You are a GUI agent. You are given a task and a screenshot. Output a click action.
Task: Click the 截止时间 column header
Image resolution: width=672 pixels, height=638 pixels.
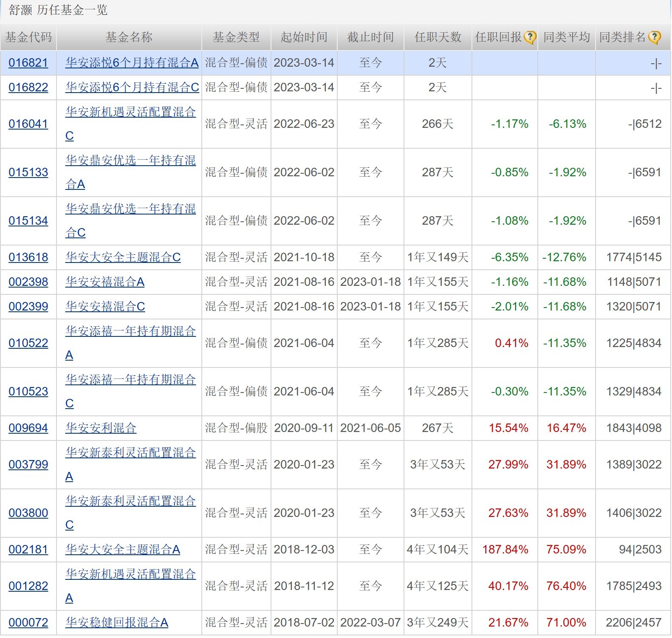click(x=371, y=37)
